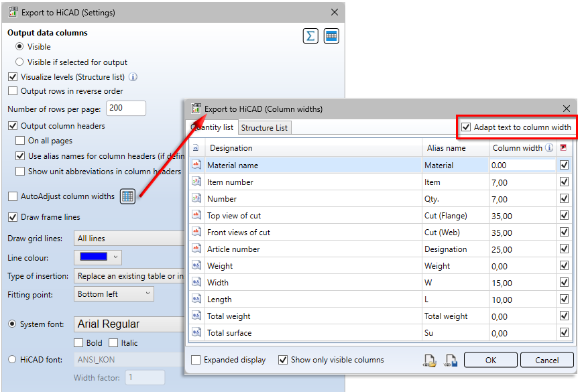Click the Top view of cut row icon
580x392 pixels.
pos(196,215)
